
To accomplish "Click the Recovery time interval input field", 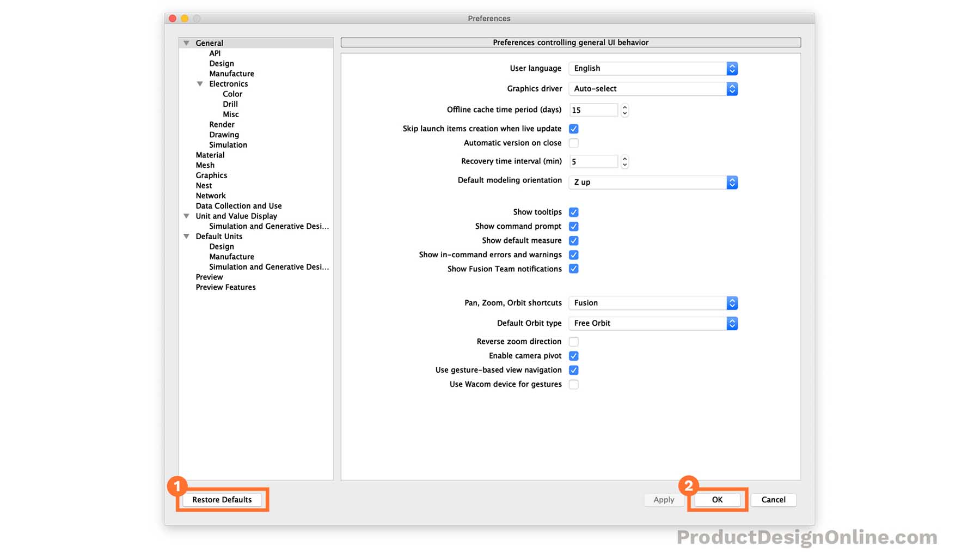I will [x=593, y=162].
